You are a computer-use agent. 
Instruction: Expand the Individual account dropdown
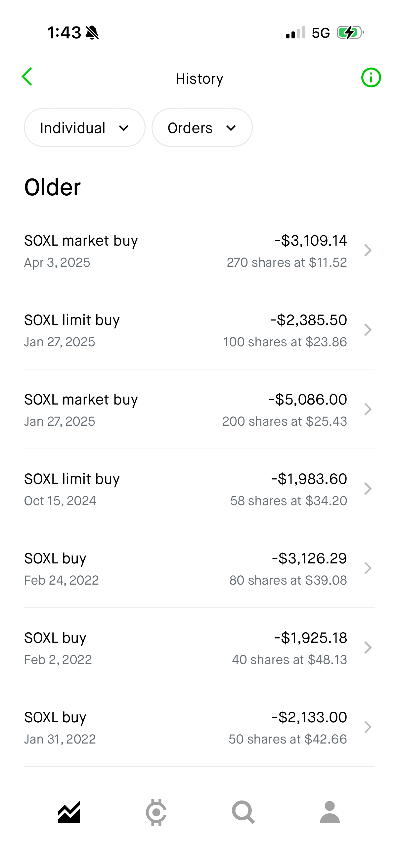[84, 128]
